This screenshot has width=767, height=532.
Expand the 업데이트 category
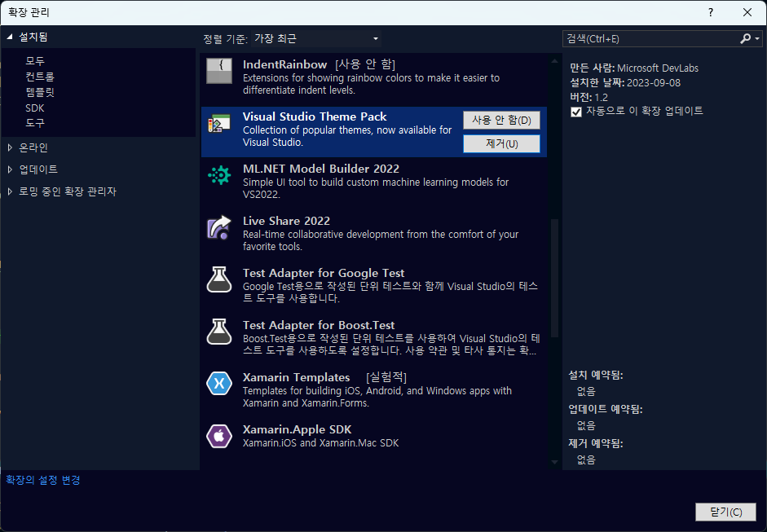(10, 169)
